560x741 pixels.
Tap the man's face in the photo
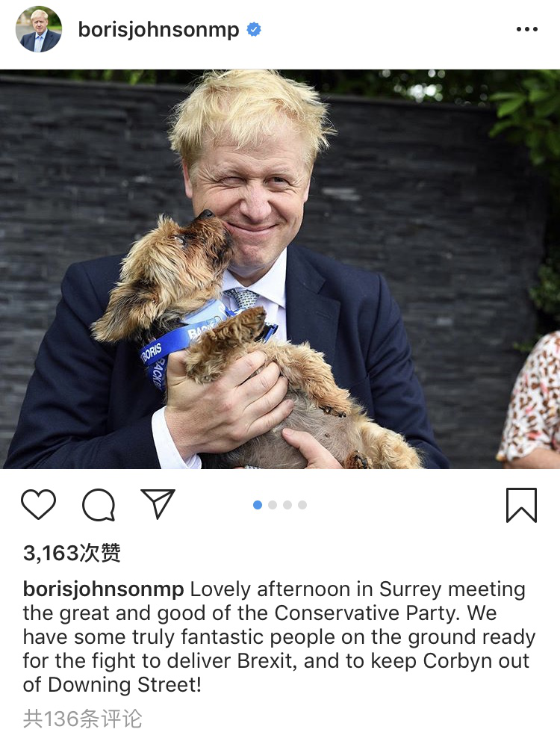(250, 199)
